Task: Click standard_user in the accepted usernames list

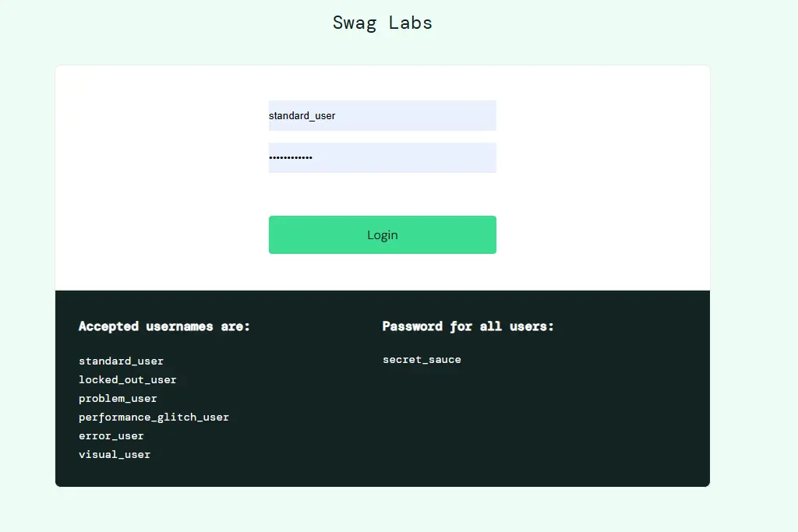Action: pos(122,361)
